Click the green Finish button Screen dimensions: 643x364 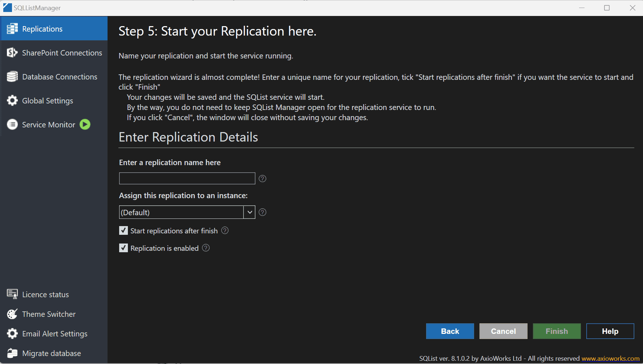tap(557, 331)
